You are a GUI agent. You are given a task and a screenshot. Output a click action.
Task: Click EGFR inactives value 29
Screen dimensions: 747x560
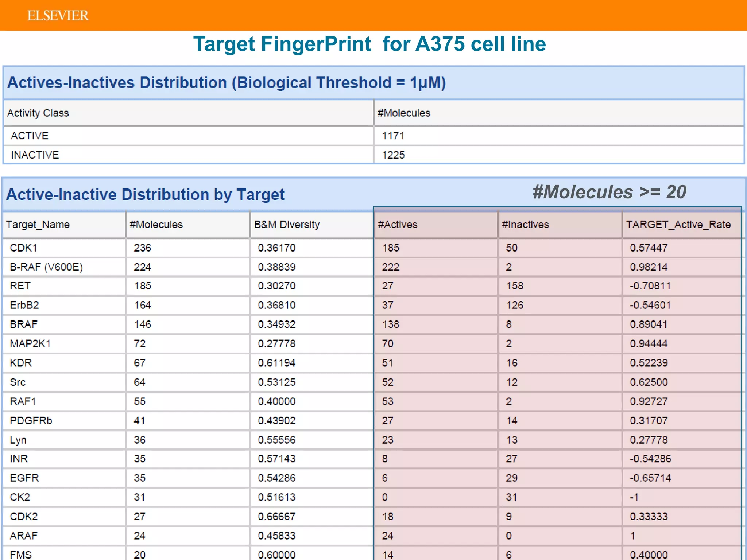(x=512, y=478)
